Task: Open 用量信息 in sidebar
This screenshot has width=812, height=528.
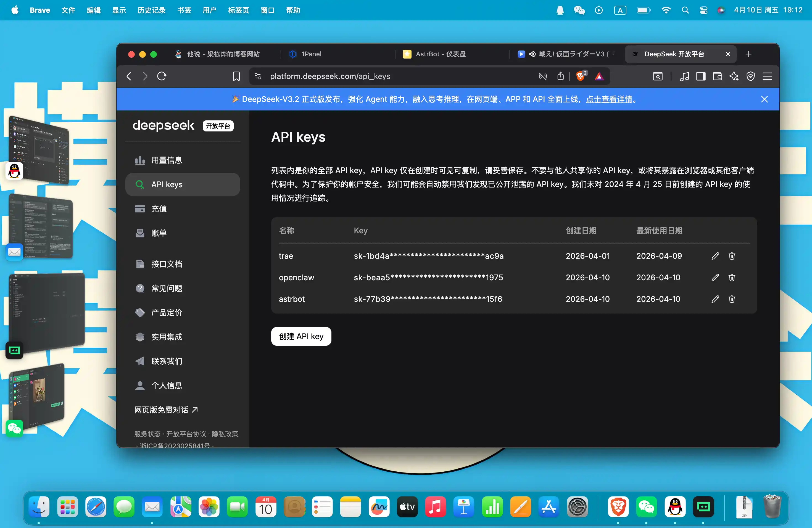Action: tap(167, 160)
